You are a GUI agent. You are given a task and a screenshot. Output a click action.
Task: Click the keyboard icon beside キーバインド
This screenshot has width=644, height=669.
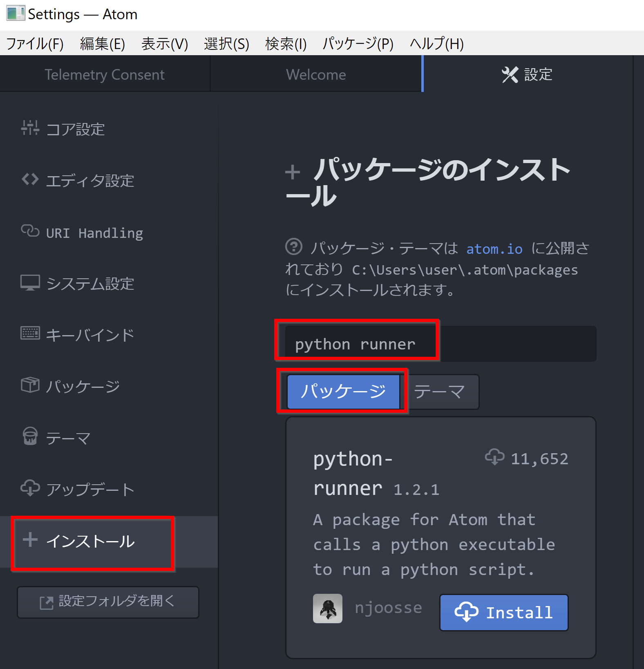coord(30,333)
